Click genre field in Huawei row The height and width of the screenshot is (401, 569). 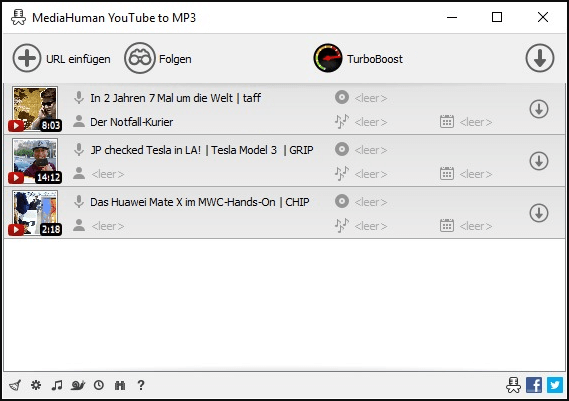[x=371, y=226]
